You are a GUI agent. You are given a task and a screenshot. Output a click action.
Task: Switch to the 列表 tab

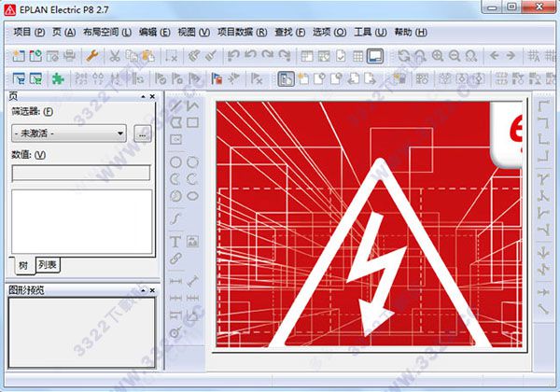[x=48, y=264]
